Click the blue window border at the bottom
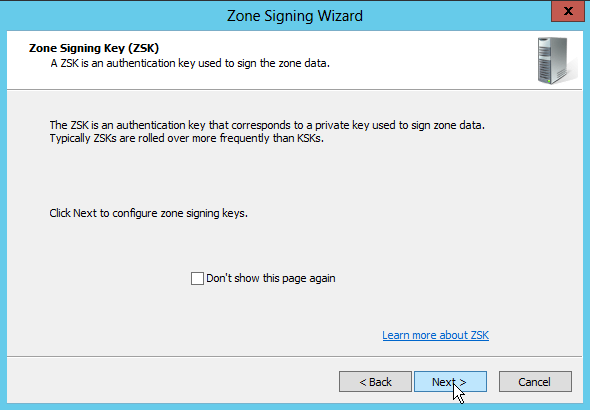The image size is (590, 410). pos(295,406)
